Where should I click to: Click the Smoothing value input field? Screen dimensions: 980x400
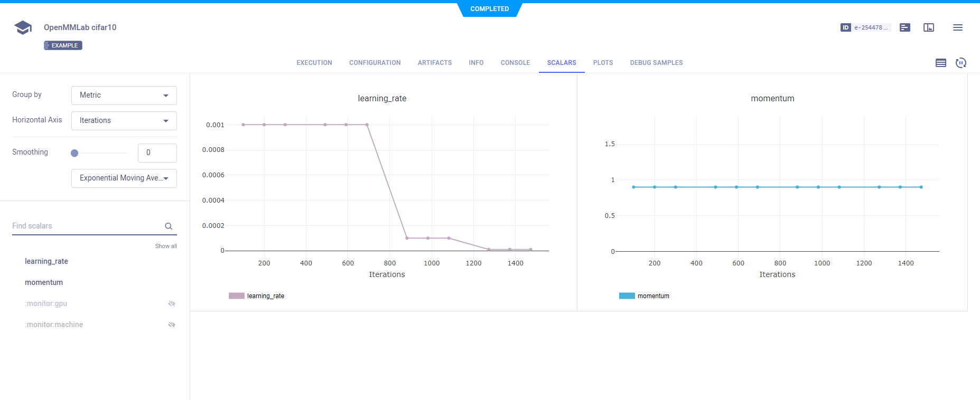click(x=157, y=153)
